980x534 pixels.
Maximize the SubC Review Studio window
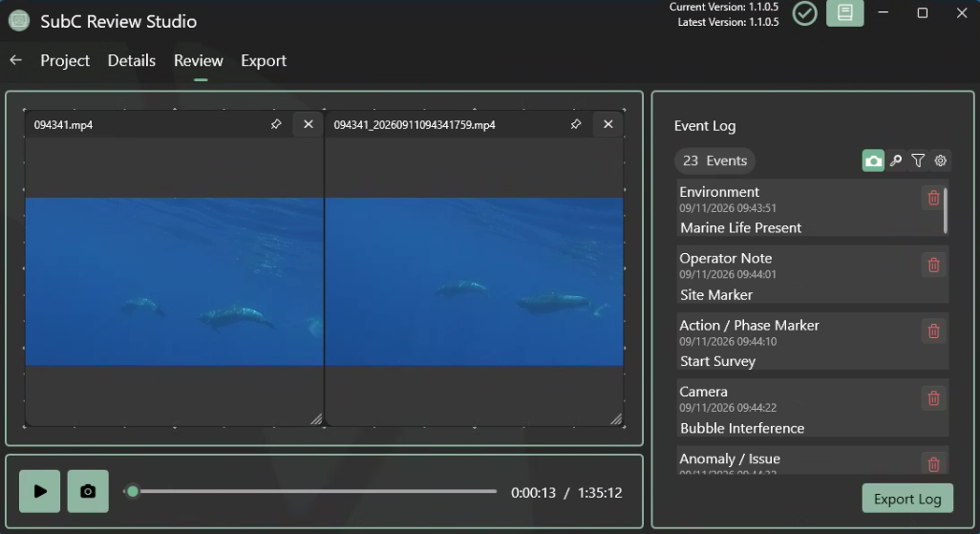923,12
